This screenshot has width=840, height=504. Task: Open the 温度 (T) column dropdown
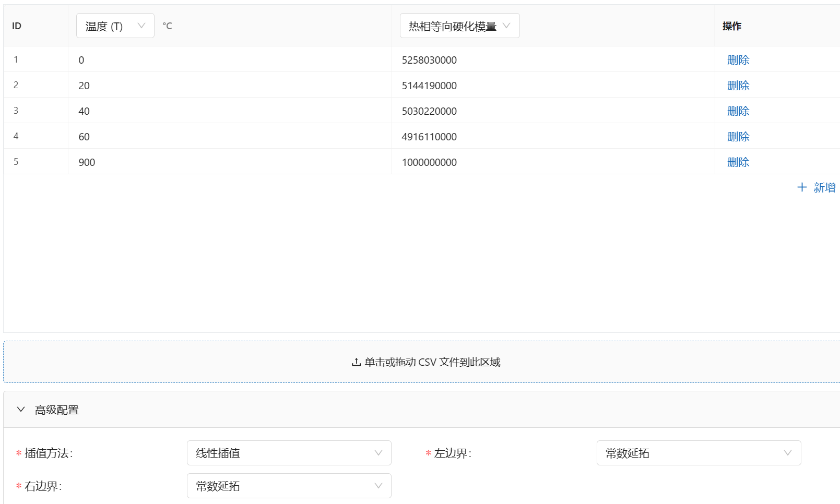coord(115,26)
